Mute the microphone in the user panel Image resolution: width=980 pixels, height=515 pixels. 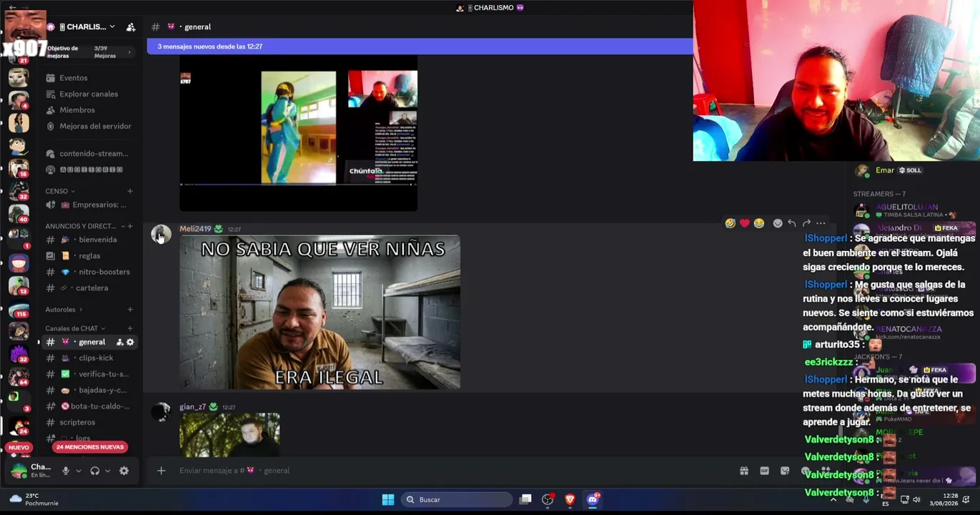tap(66, 471)
